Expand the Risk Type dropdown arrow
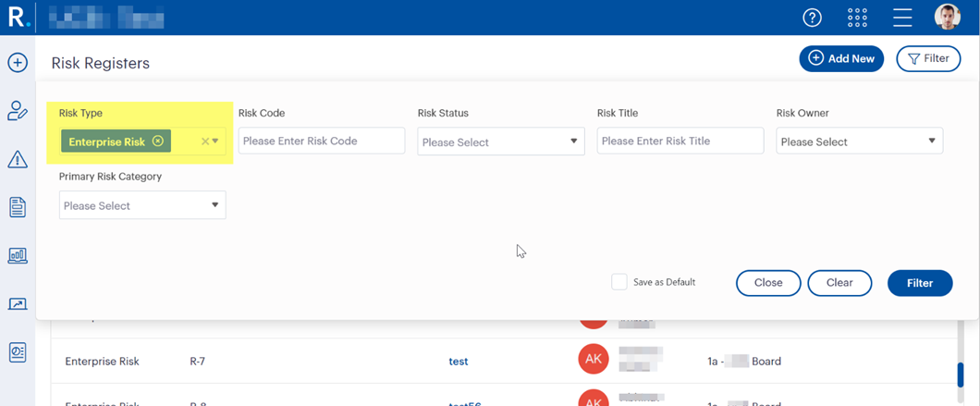Image resolution: width=980 pixels, height=406 pixels. click(215, 141)
